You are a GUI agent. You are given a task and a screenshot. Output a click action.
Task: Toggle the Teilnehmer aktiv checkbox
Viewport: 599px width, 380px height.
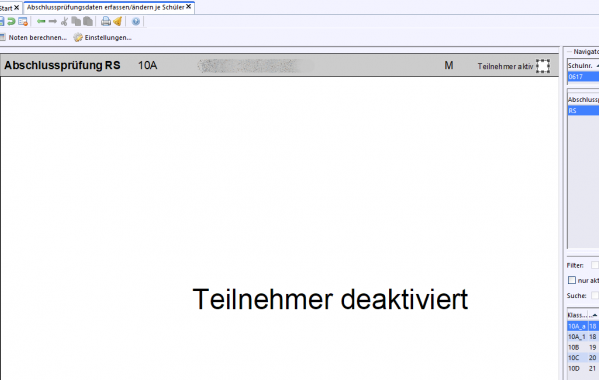click(543, 66)
